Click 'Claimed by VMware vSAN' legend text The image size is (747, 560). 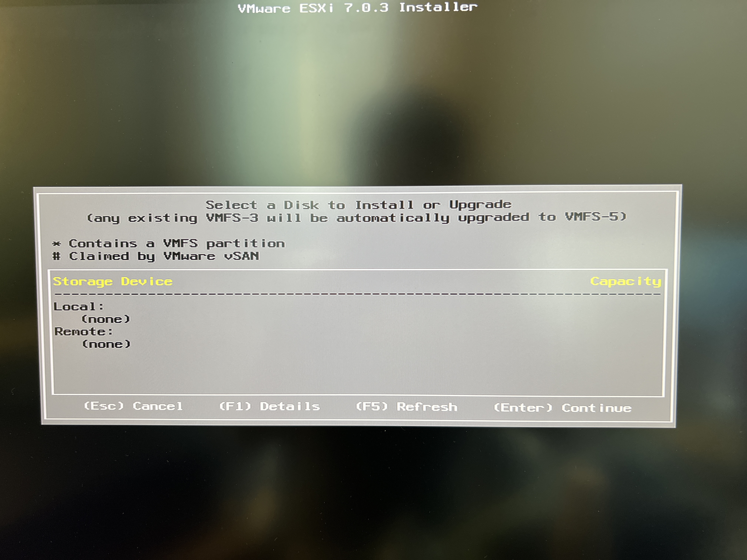[x=164, y=256]
